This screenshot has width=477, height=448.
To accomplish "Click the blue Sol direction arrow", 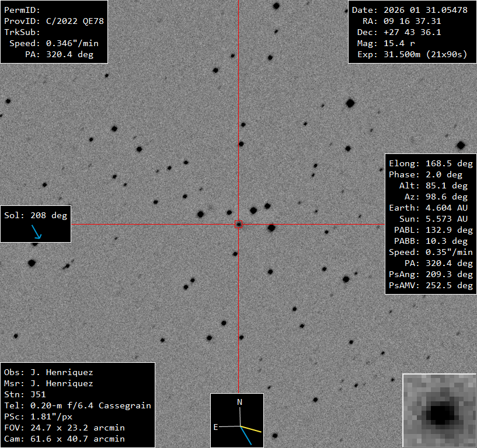I will 37,232.
